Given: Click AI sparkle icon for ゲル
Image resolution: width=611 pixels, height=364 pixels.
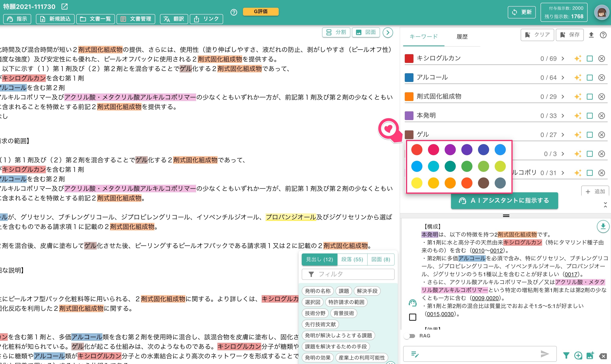Looking at the screenshot, I should pyautogui.click(x=578, y=135).
